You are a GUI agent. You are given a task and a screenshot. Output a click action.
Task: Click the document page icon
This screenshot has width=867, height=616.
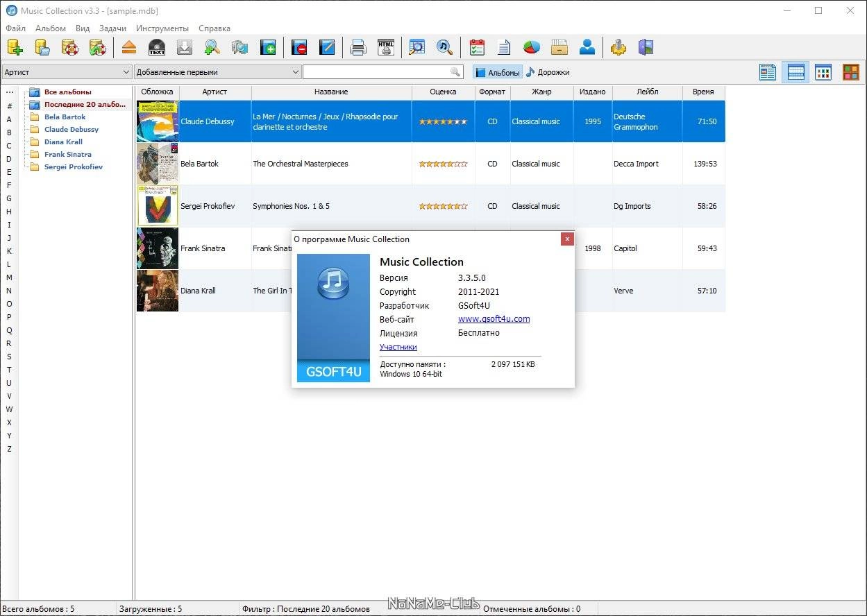(504, 47)
